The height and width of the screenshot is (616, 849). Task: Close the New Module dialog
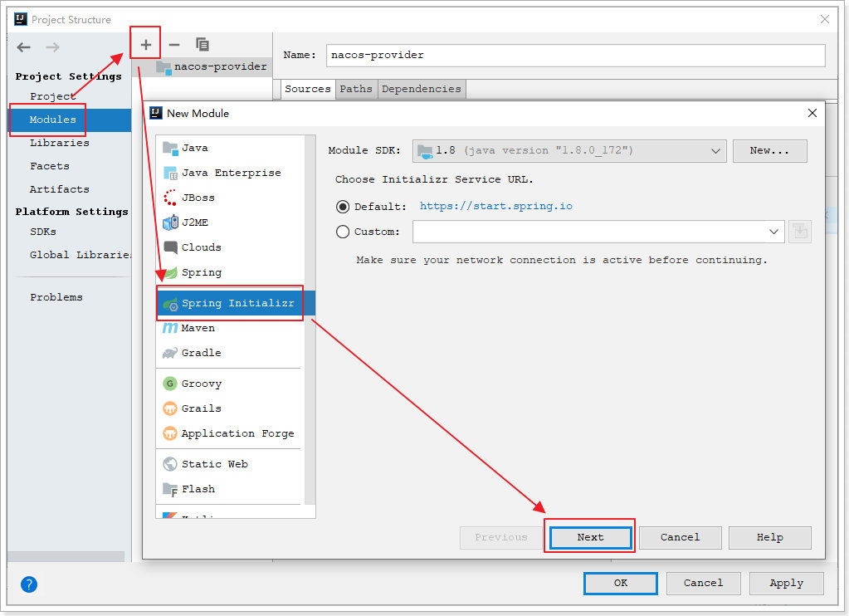pyautogui.click(x=812, y=113)
